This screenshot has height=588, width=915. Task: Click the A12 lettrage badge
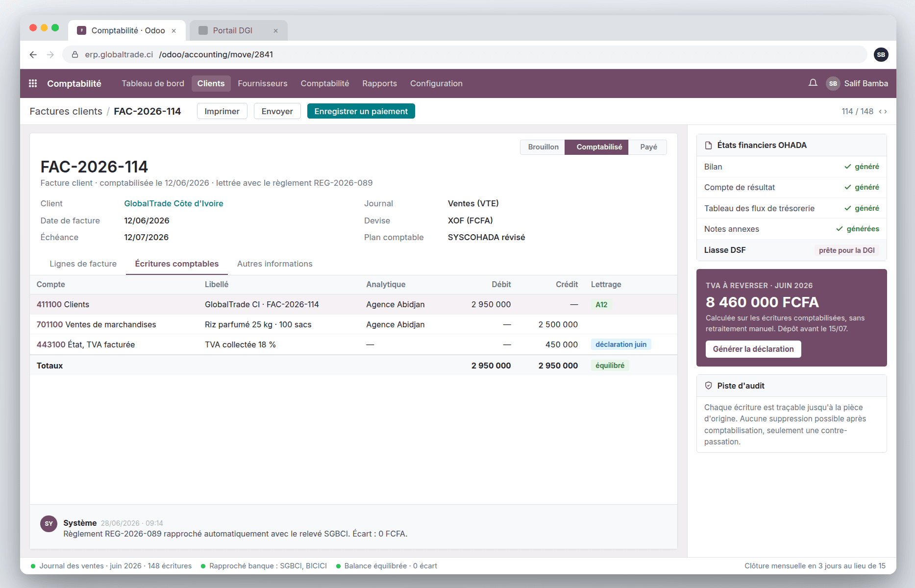tap(601, 304)
